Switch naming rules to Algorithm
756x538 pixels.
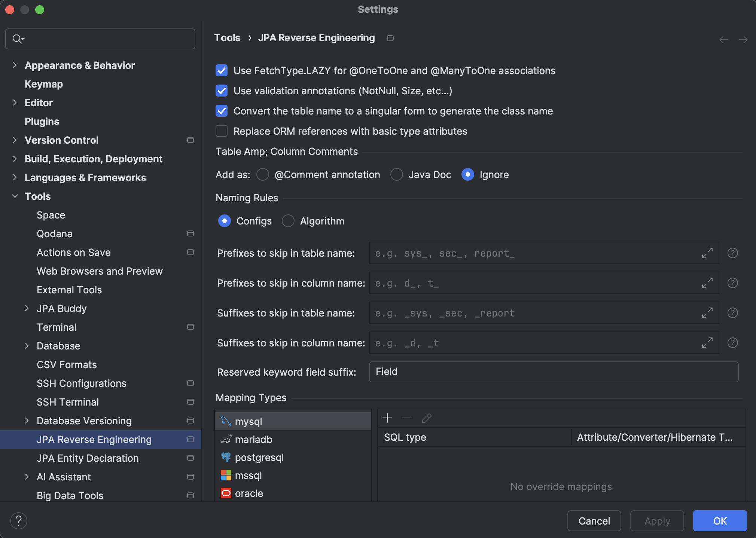[287, 221]
